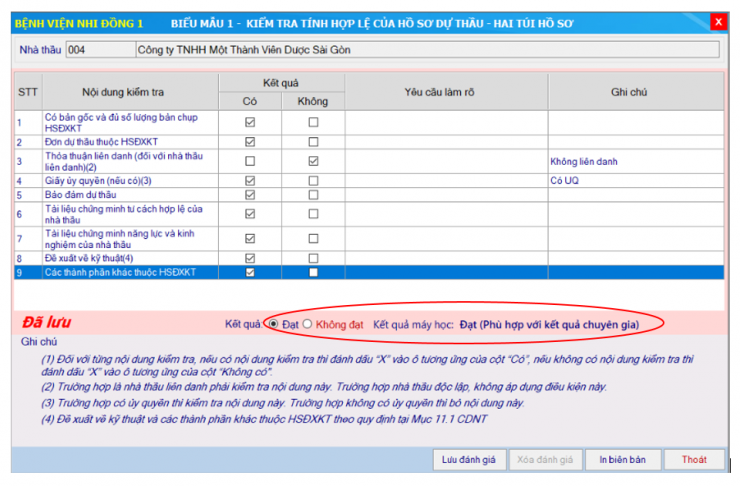The height and width of the screenshot is (486, 740).
Task: Close the dialog with the red X button
Action: [718, 21]
